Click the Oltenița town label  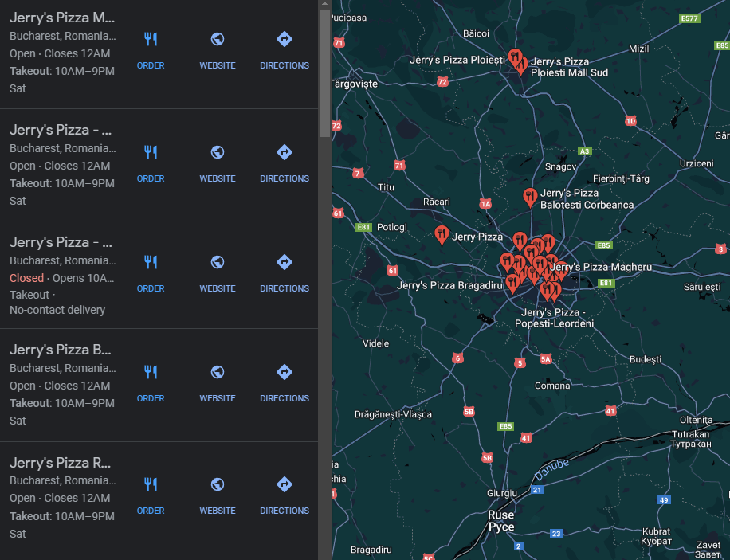coord(696,420)
